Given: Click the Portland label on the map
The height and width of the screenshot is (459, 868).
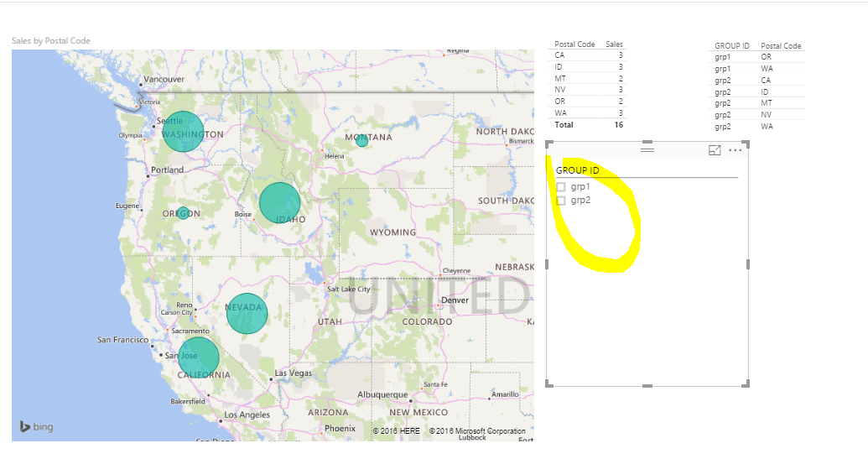Looking at the screenshot, I should [x=167, y=170].
